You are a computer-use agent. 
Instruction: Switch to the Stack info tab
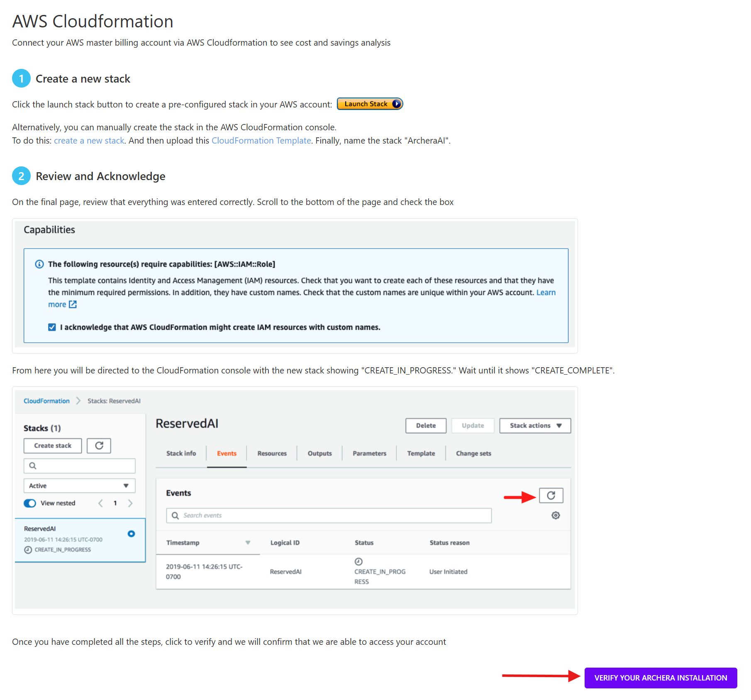(181, 454)
